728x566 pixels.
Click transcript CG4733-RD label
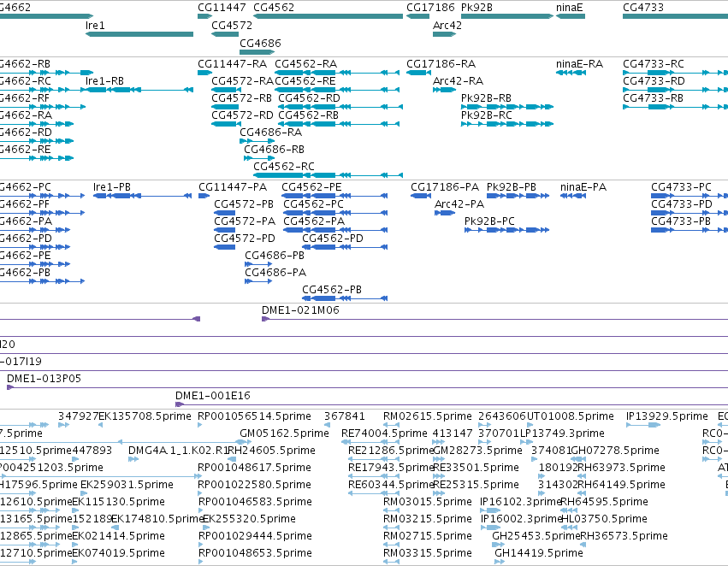(654, 81)
